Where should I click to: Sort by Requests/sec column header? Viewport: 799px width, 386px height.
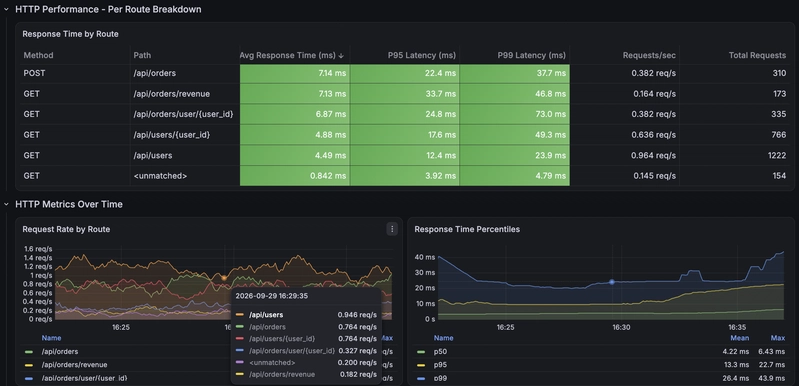coord(649,55)
